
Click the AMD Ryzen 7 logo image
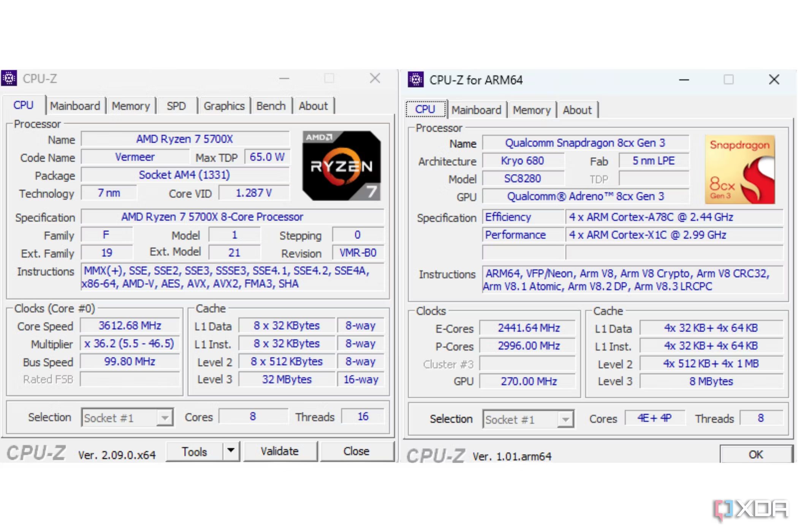pos(341,166)
